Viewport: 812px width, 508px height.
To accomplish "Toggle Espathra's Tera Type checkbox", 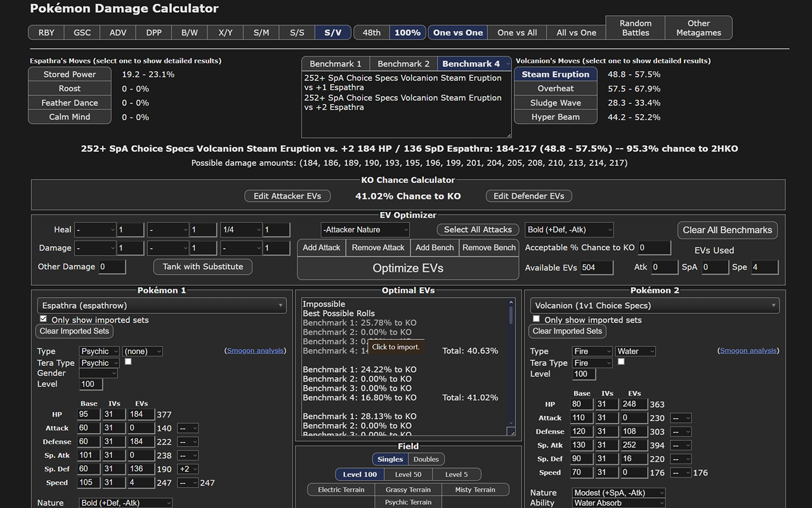I will tap(128, 361).
